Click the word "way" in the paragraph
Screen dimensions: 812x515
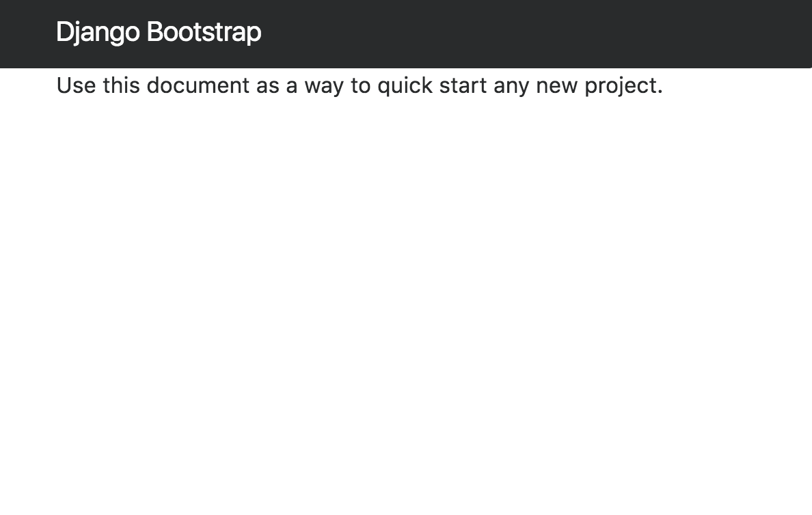coord(324,87)
